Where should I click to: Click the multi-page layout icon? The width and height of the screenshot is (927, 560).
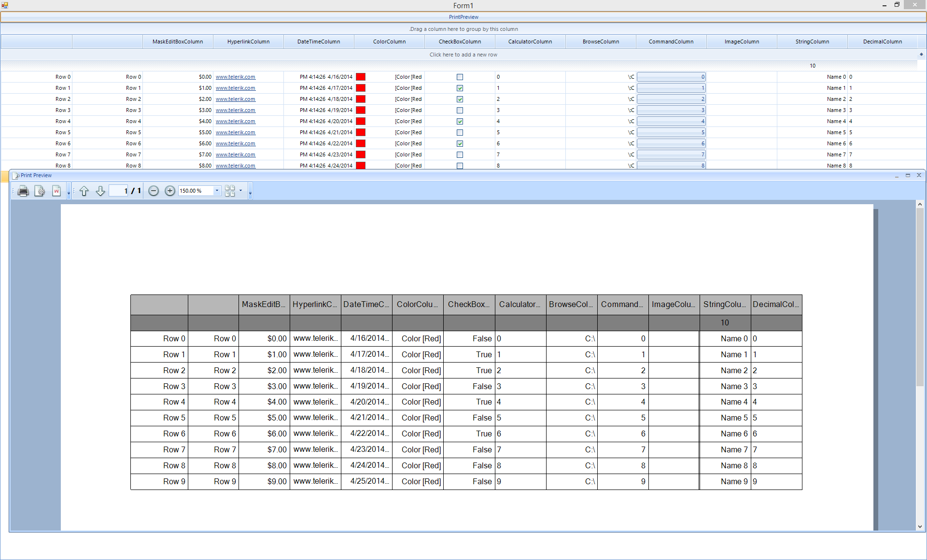[230, 191]
